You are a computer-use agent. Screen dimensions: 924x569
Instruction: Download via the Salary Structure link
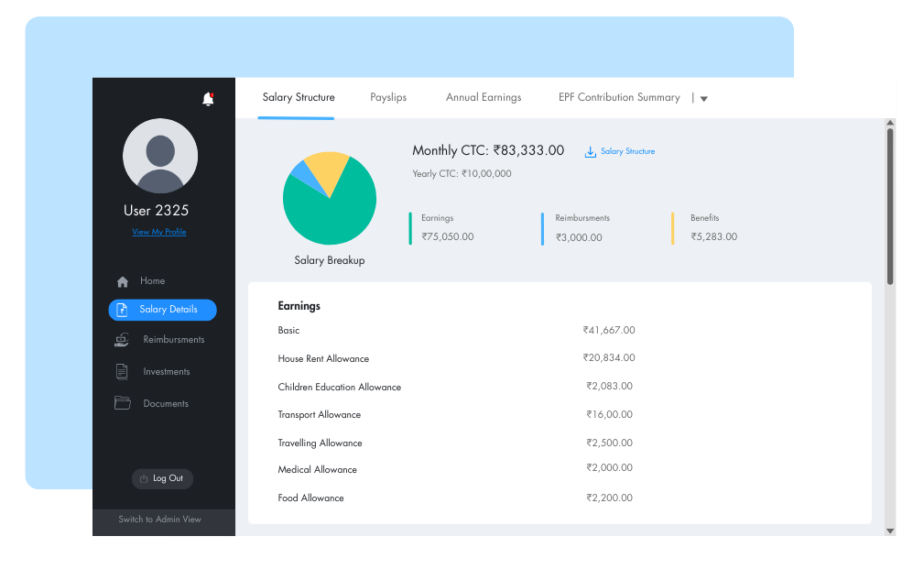point(627,151)
